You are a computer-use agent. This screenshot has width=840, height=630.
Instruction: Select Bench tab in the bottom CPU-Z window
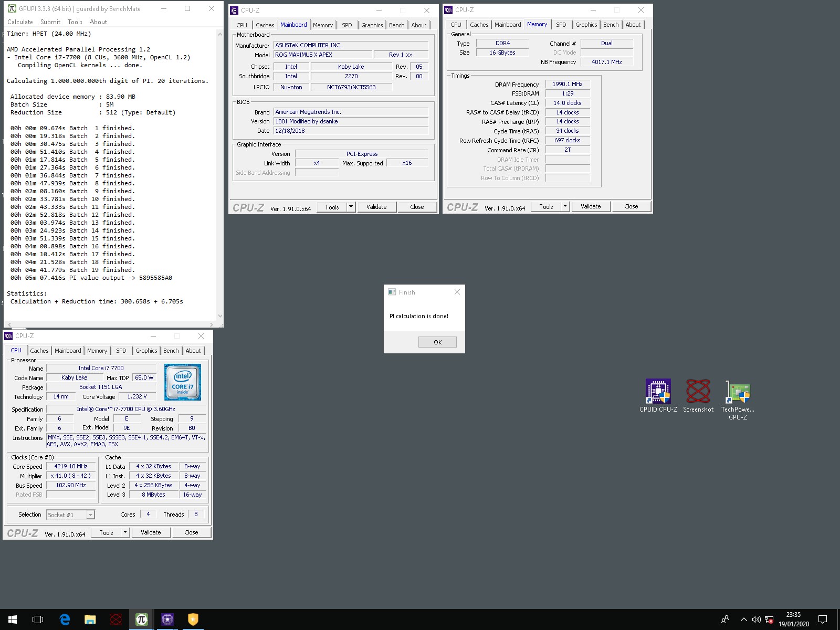click(x=171, y=351)
